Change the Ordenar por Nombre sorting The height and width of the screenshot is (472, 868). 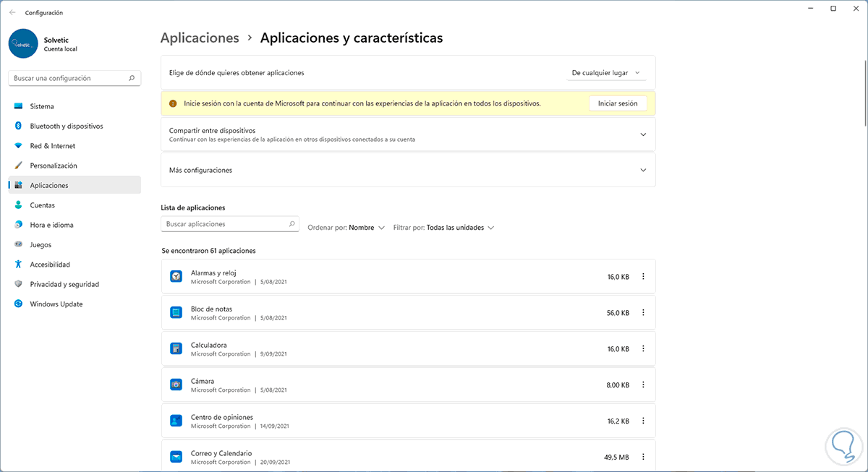(x=366, y=228)
